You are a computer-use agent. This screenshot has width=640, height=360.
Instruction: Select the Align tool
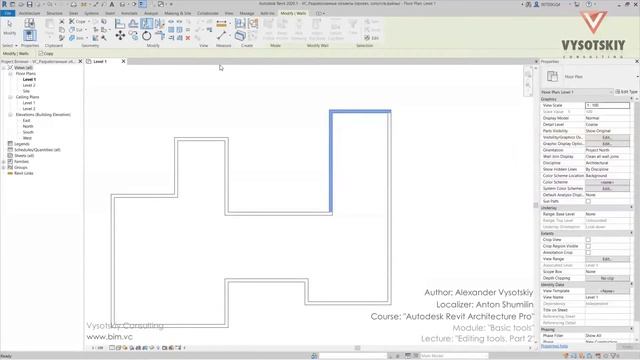tap(120, 24)
